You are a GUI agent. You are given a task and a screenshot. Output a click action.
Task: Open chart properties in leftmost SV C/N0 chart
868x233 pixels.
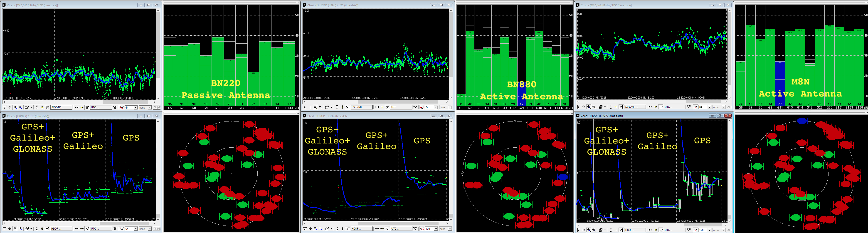click(x=27, y=108)
